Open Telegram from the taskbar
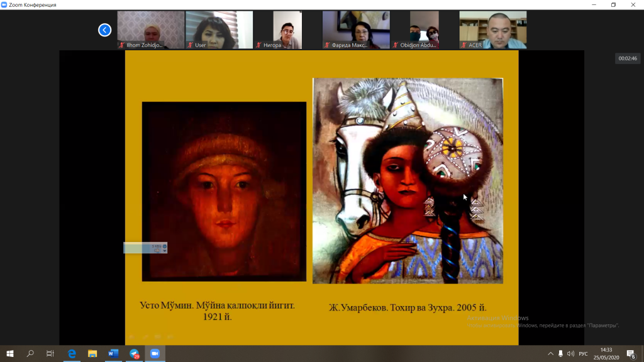Image resolution: width=644 pixels, height=362 pixels. point(135,354)
